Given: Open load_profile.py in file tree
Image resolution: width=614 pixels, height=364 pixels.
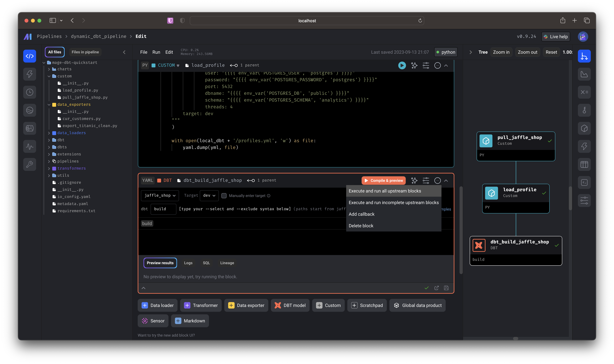Looking at the screenshot, I should click(80, 90).
